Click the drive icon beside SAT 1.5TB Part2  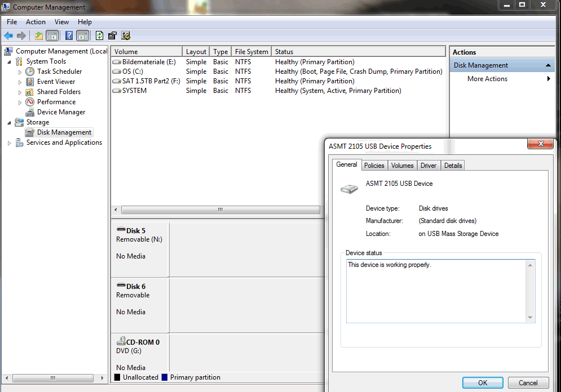coord(117,81)
